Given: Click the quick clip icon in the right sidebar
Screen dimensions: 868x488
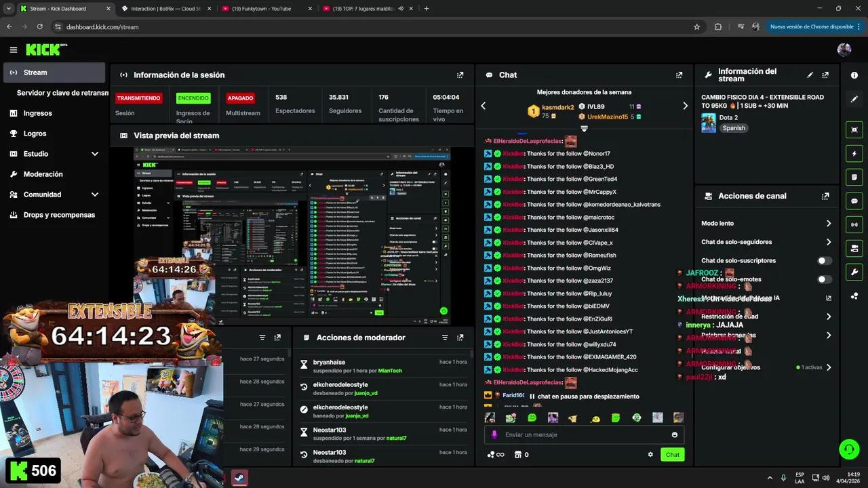Looking at the screenshot, I should tap(854, 129).
